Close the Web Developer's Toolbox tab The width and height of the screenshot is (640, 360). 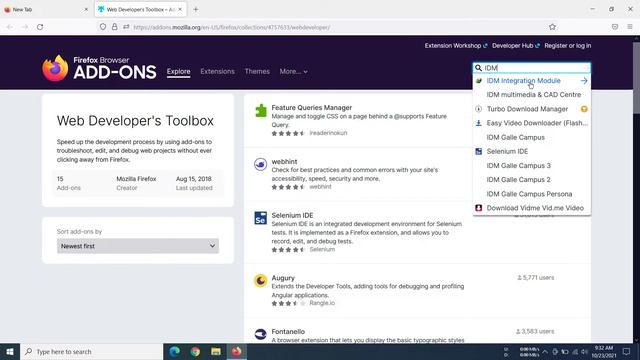pyautogui.click(x=180, y=9)
